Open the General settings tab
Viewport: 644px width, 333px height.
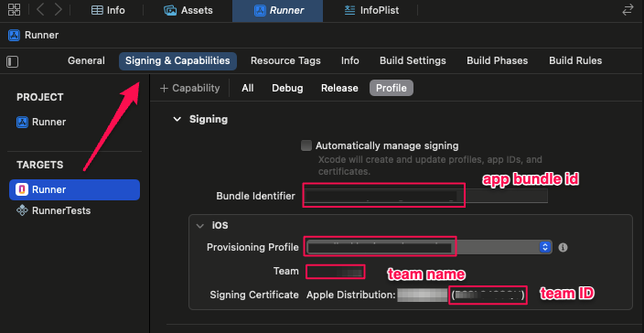(x=86, y=60)
